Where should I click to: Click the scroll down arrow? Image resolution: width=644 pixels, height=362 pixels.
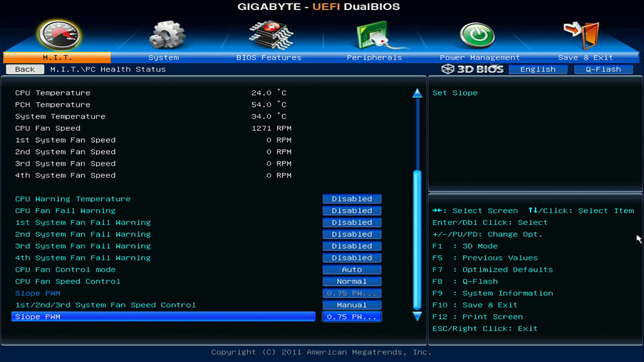[418, 316]
